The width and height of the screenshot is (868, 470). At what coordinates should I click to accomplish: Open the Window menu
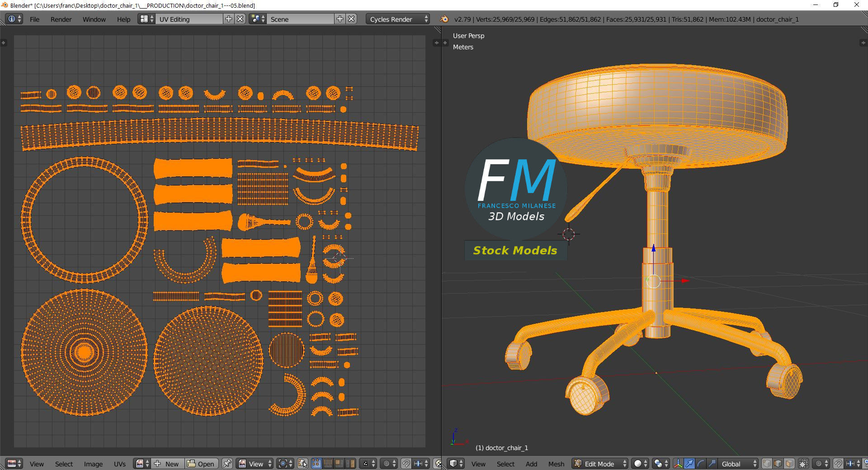pos(94,19)
